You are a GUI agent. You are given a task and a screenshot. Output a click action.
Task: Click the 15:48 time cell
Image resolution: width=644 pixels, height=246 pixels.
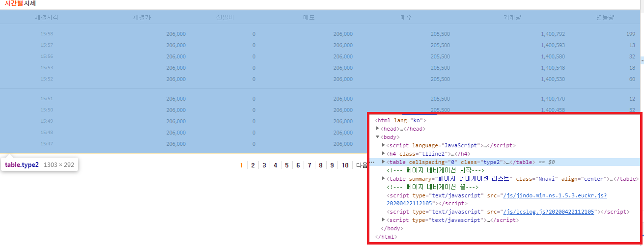47,133
